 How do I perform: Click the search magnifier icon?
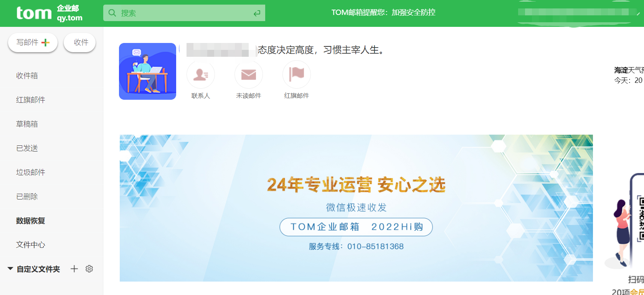tap(112, 13)
